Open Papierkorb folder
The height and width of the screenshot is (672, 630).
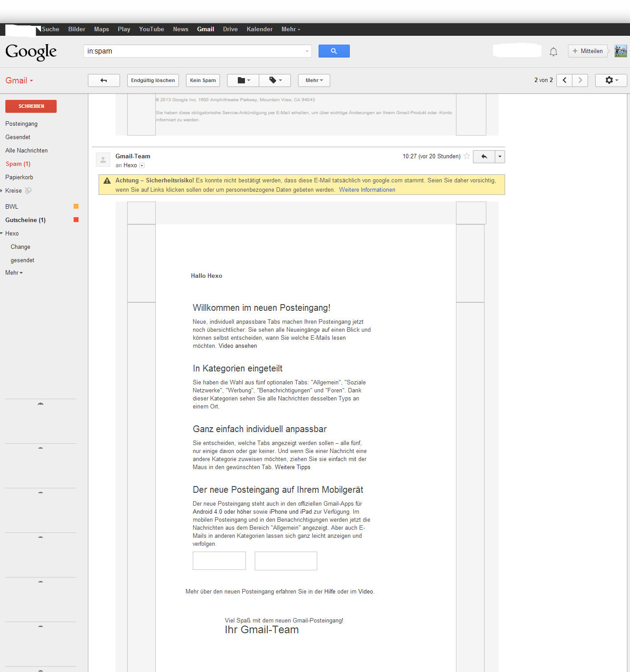(19, 177)
